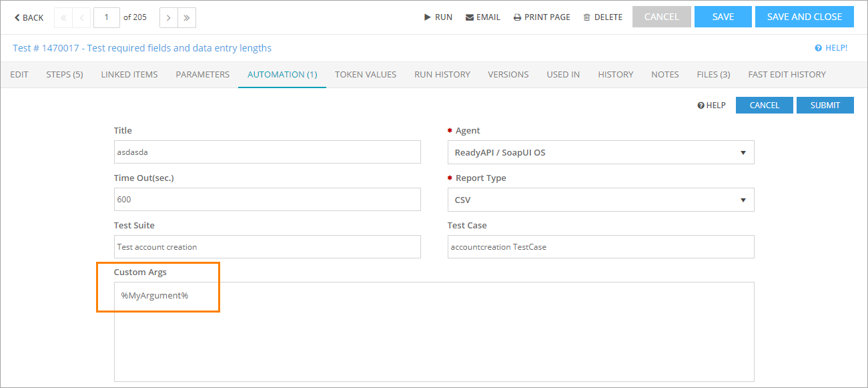Open the Run History tab
The width and height of the screenshot is (868, 388).
442,74
